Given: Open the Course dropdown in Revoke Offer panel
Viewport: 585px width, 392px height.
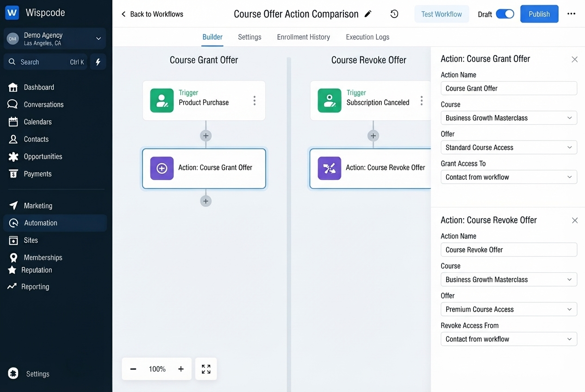Looking at the screenshot, I should [509, 280].
